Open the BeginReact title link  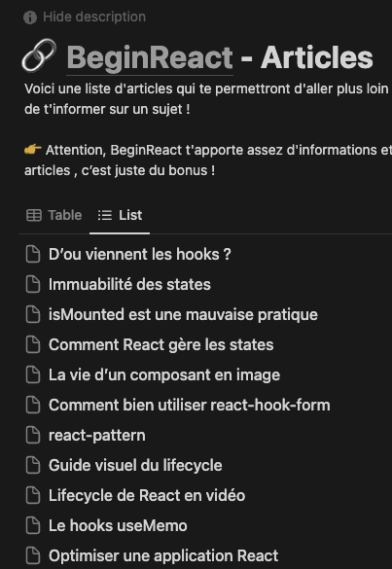point(150,58)
